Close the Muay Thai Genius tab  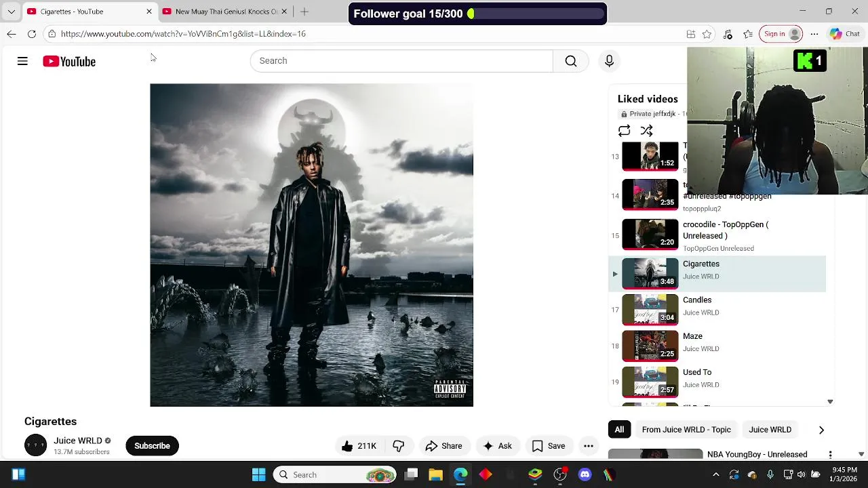(x=284, y=12)
